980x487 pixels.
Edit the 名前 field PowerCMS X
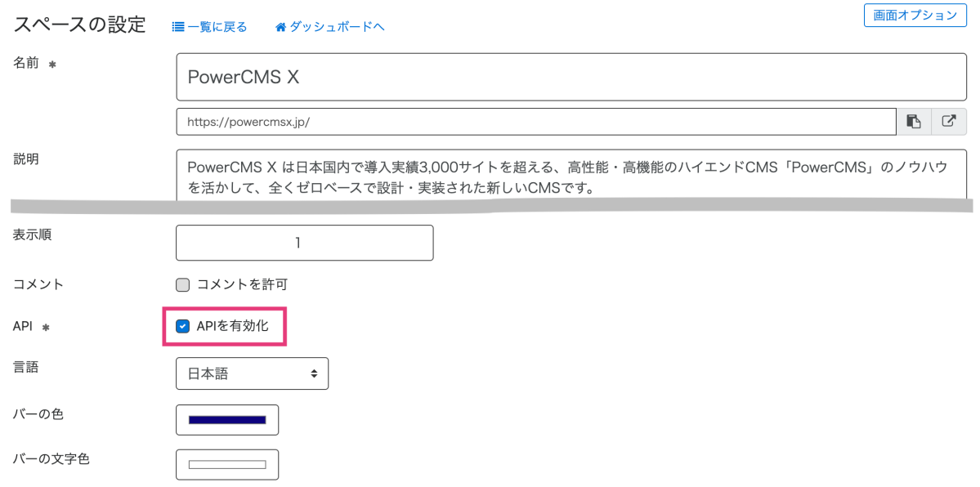tap(572, 77)
